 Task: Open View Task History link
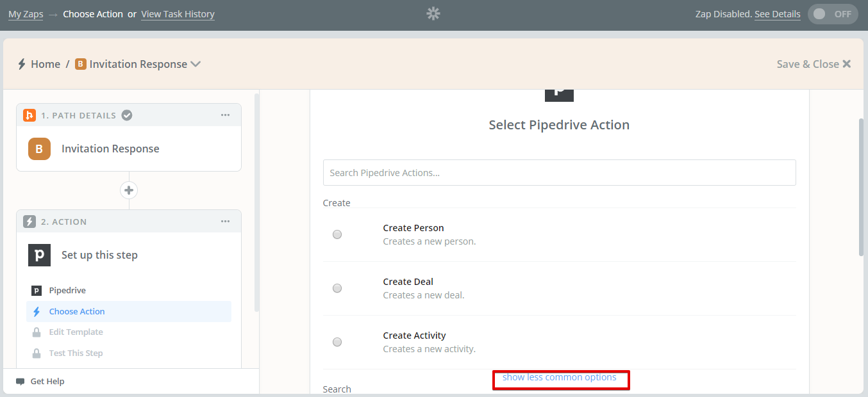178,13
